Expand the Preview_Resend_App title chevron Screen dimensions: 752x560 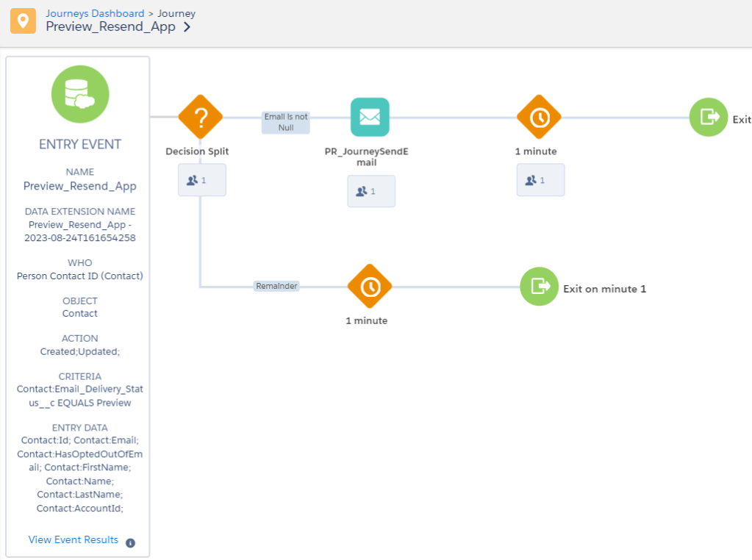coord(187,27)
